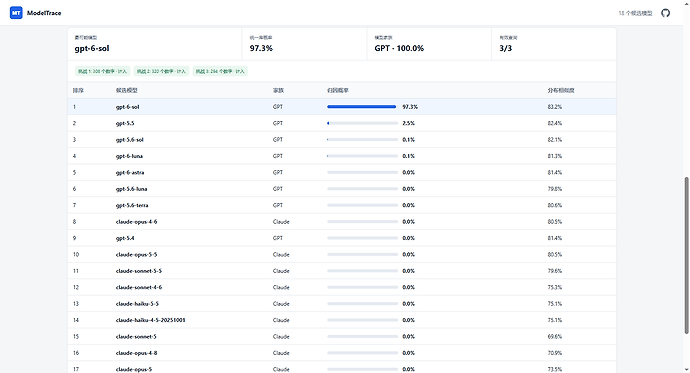This screenshot has height=373, width=690.
Task: Click the scrollbar up arrow
Action: (686, 3)
